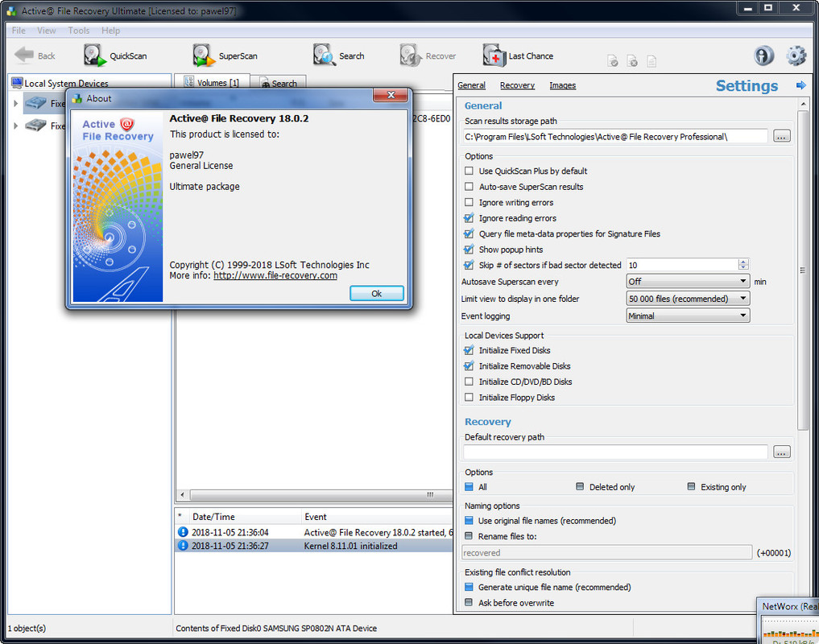
Task: Open Autosave Superscan every dropdown
Action: tap(688, 282)
